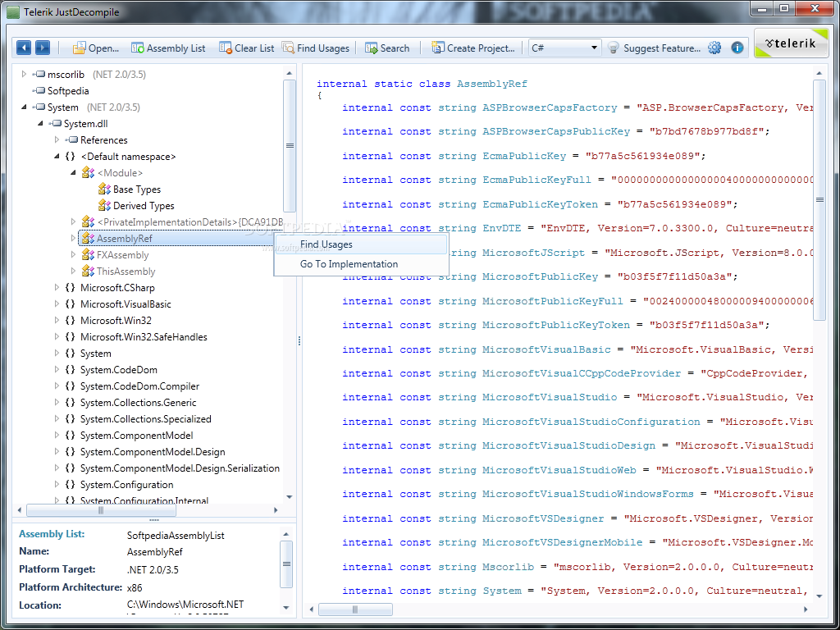The image size is (840, 630).
Task: Click the System namespace braces icon
Action: [70, 354]
